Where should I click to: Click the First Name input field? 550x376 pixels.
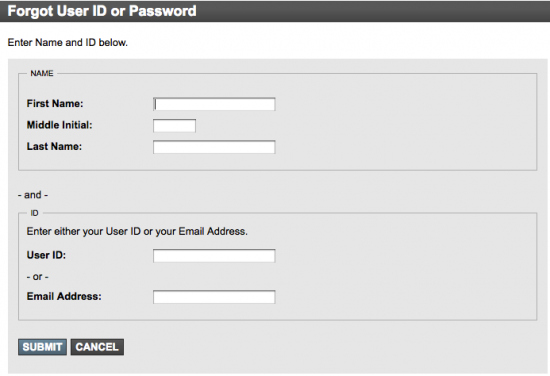point(214,104)
